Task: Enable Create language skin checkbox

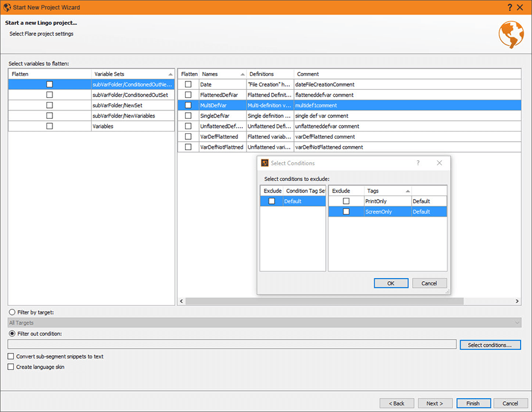Action: coord(11,367)
